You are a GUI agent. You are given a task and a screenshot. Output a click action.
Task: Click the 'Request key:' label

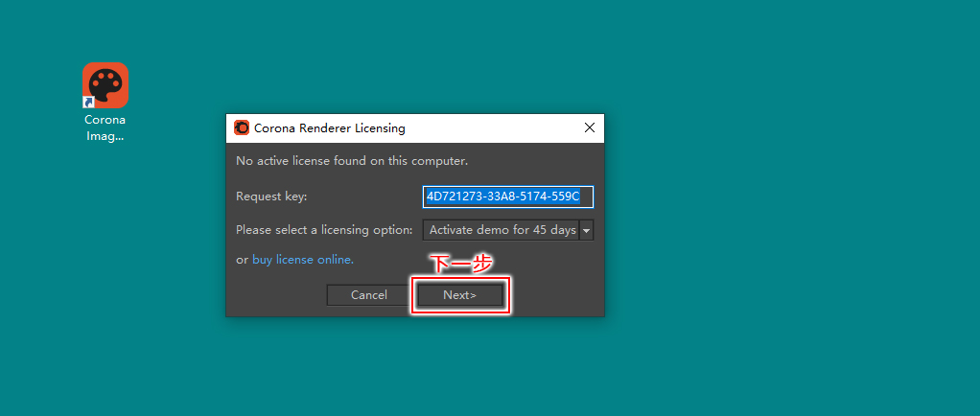tap(272, 196)
